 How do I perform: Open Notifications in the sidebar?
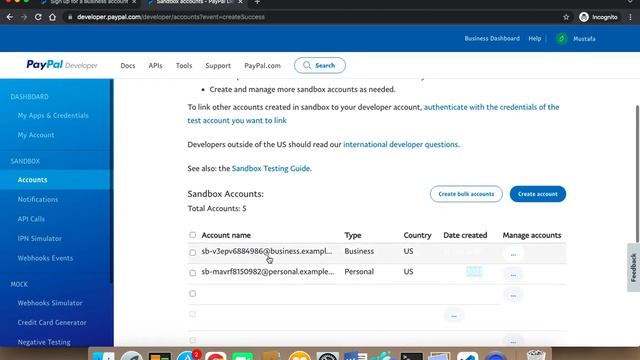pyautogui.click(x=38, y=200)
